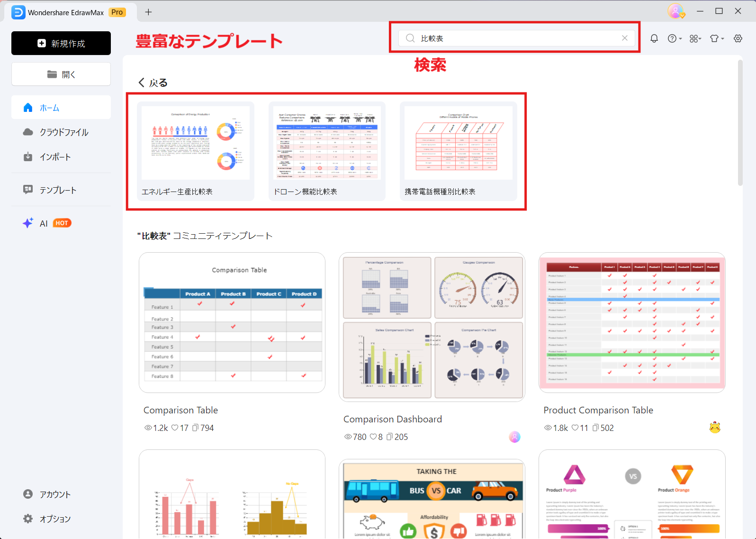Select ホーム in the sidebar
Image resolution: width=756 pixels, height=539 pixels.
(61, 108)
